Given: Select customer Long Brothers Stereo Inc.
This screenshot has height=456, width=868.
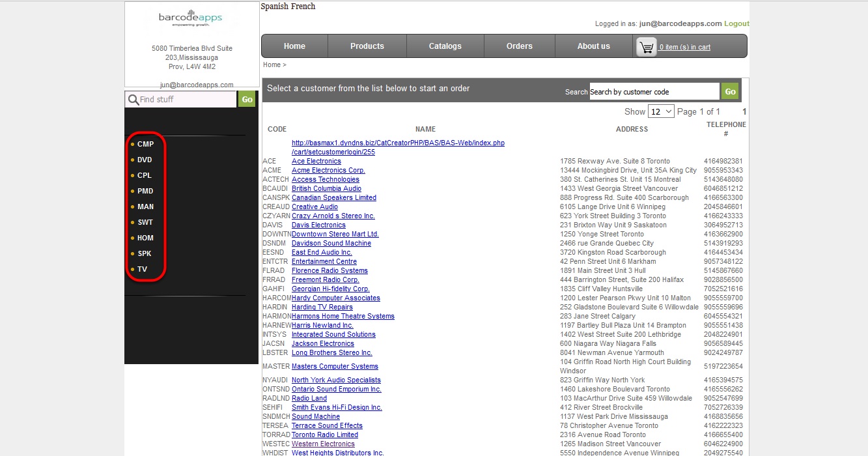Looking at the screenshot, I should point(332,352).
